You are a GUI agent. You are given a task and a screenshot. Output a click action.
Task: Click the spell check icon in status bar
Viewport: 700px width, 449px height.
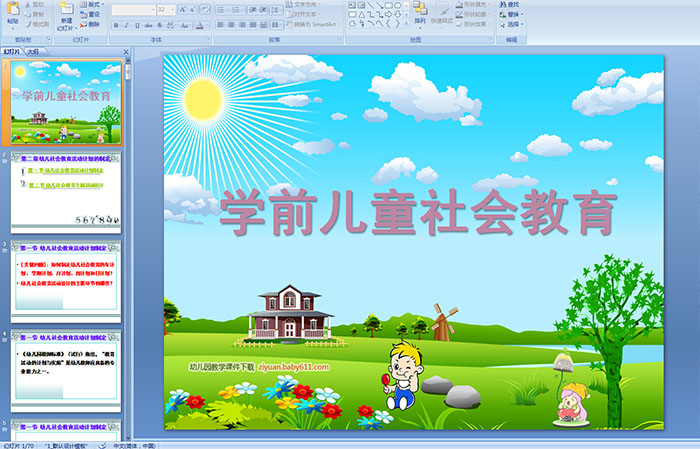102,445
